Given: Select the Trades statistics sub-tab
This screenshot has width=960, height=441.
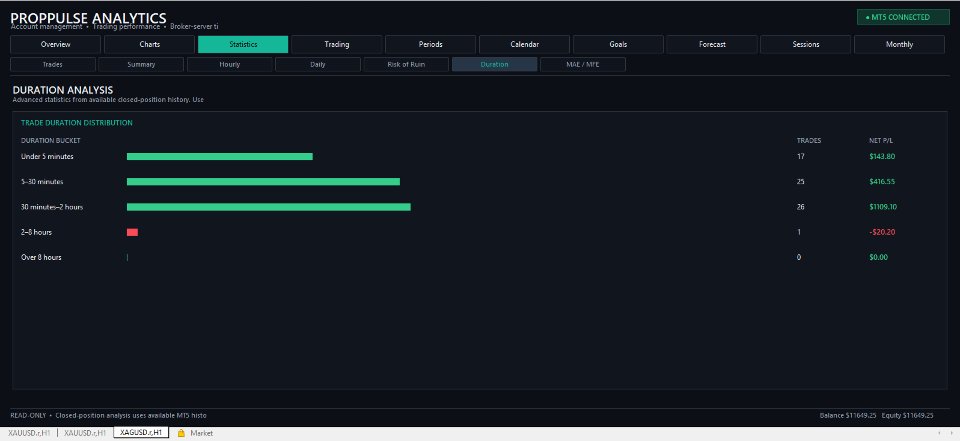Looking at the screenshot, I should pyautogui.click(x=53, y=64).
